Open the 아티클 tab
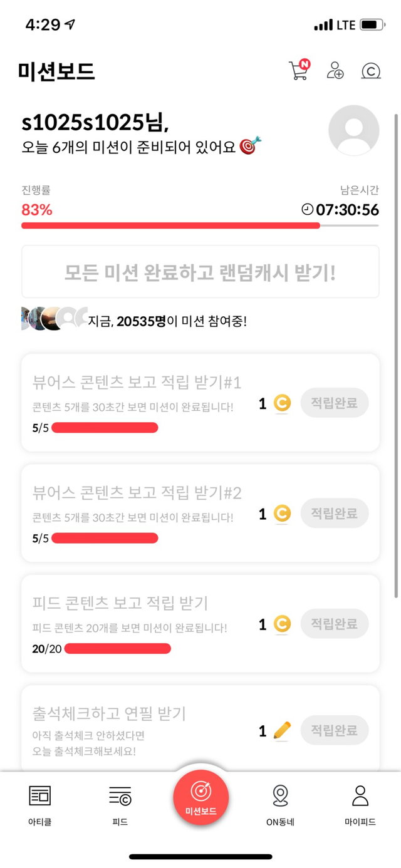Viewport: 401px width, 868px height. click(40, 805)
